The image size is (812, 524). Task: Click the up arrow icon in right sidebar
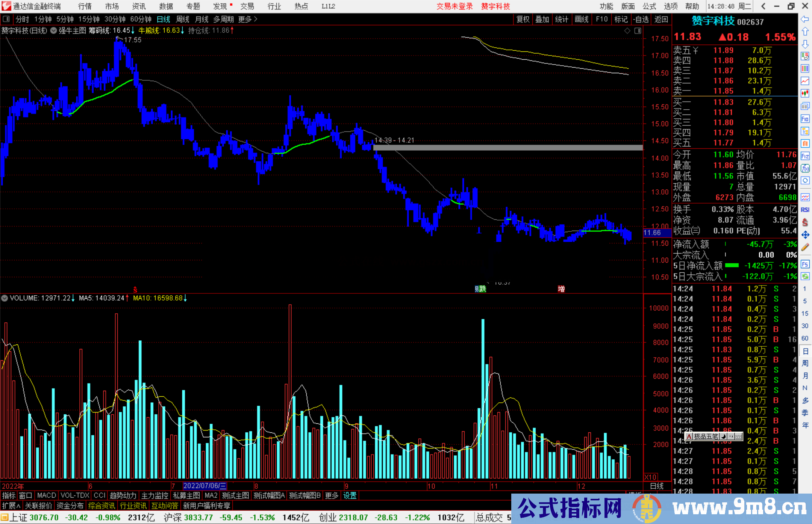(x=805, y=32)
